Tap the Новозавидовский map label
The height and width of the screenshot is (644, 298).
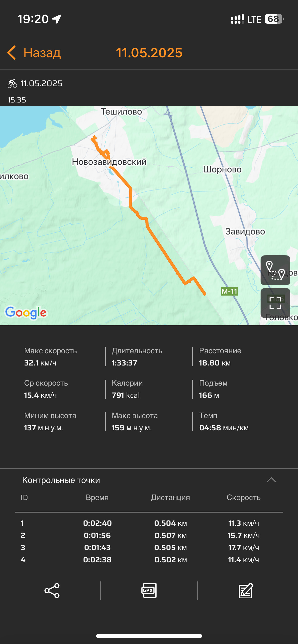pyautogui.click(x=109, y=162)
